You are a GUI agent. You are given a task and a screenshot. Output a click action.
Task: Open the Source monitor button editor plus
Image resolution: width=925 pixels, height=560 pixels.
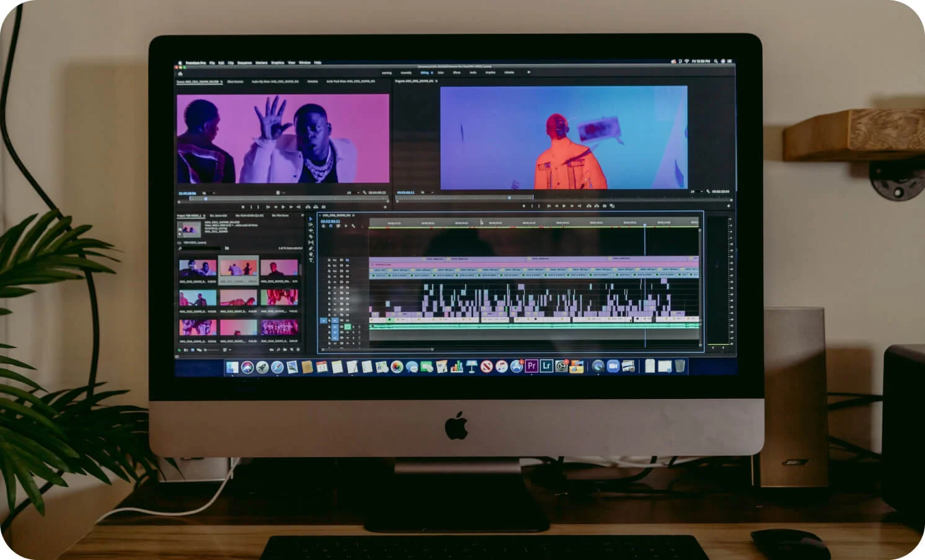pos(385,207)
